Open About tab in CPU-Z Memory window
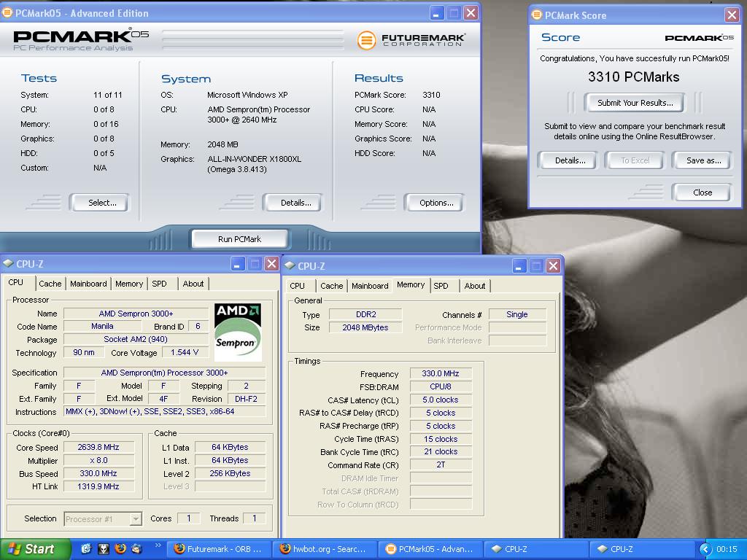The width and height of the screenshot is (747, 560). point(474,286)
